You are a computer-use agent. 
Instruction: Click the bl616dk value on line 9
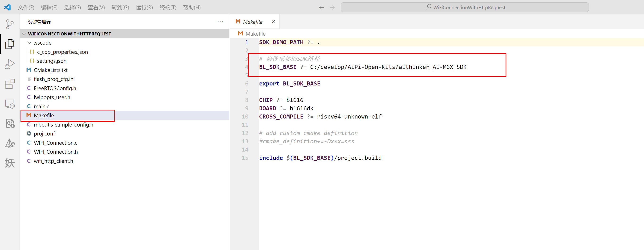click(x=301, y=108)
